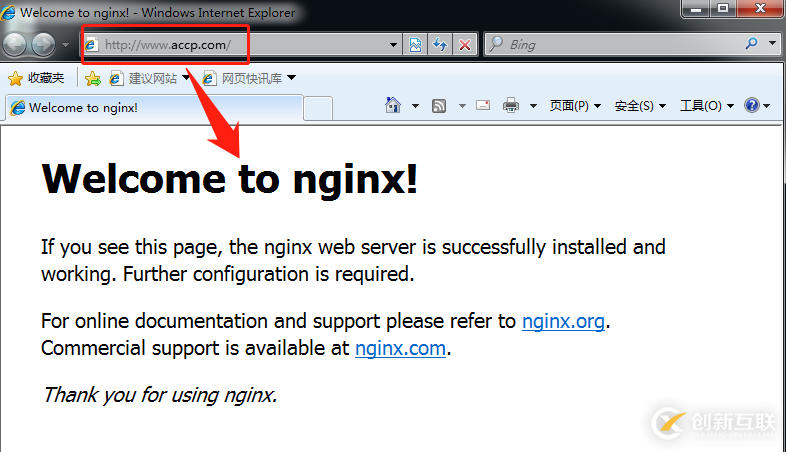Click the Refresh page icon
Viewport: 786px width, 452px height.
440,45
